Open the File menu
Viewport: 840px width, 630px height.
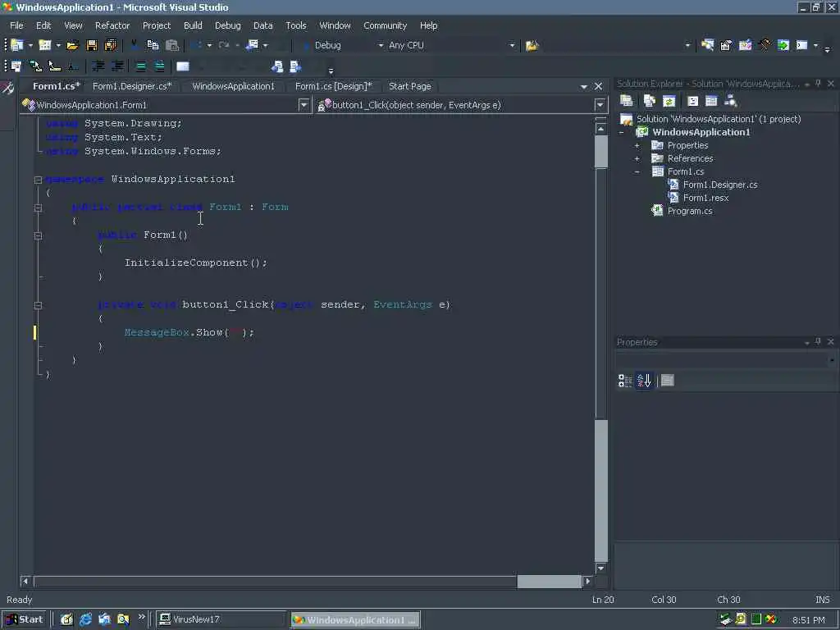coord(16,25)
